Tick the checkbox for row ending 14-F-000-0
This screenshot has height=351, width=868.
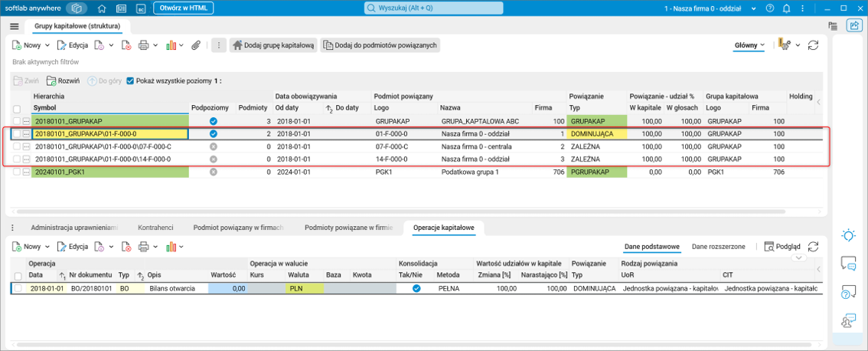click(17, 159)
